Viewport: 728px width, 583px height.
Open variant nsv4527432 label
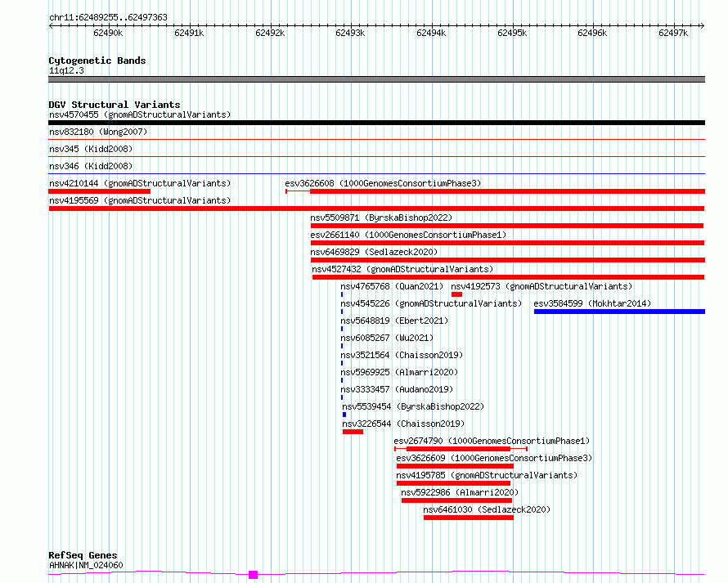pos(402,269)
